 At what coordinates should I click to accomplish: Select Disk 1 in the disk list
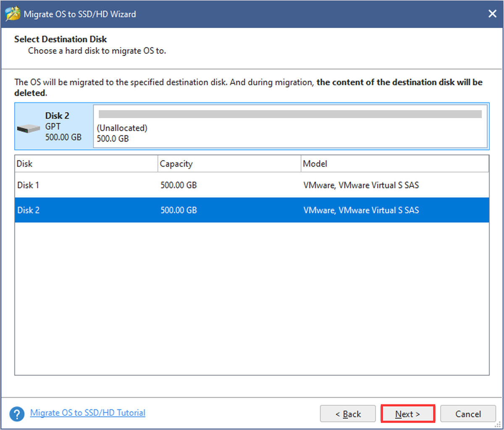tap(252, 185)
